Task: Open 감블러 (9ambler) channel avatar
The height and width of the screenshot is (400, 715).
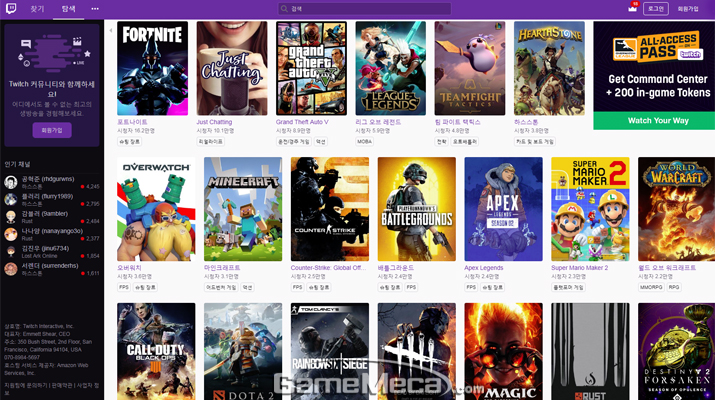Action: 11,217
